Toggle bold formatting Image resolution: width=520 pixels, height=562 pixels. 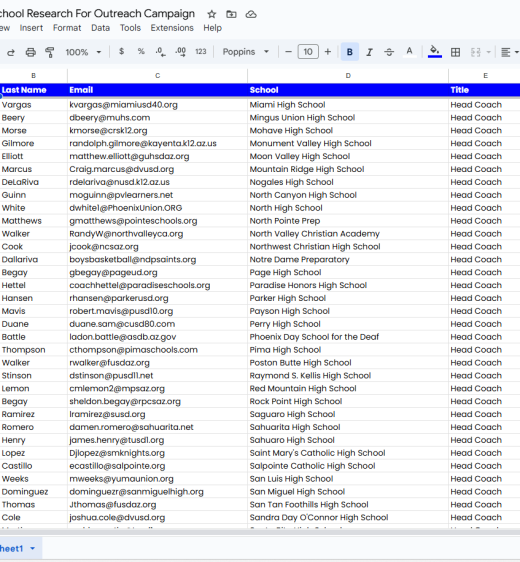pyautogui.click(x=350, y=52)
